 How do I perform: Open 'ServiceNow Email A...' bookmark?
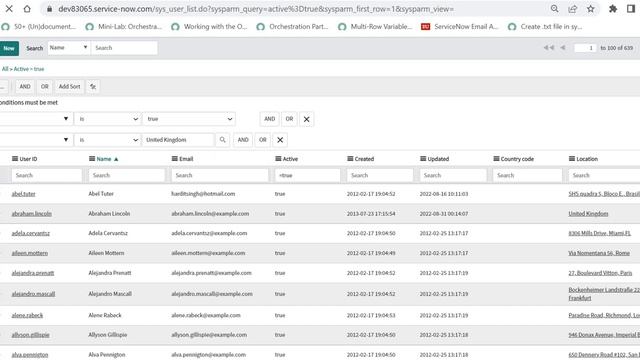[x=460, y=27]
